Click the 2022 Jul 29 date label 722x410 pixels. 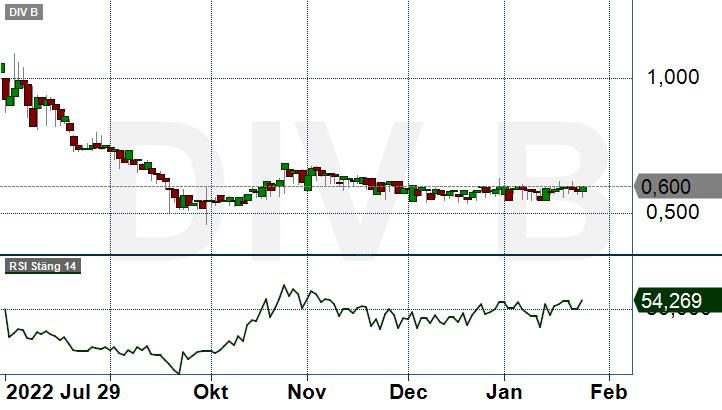[63, 392]
